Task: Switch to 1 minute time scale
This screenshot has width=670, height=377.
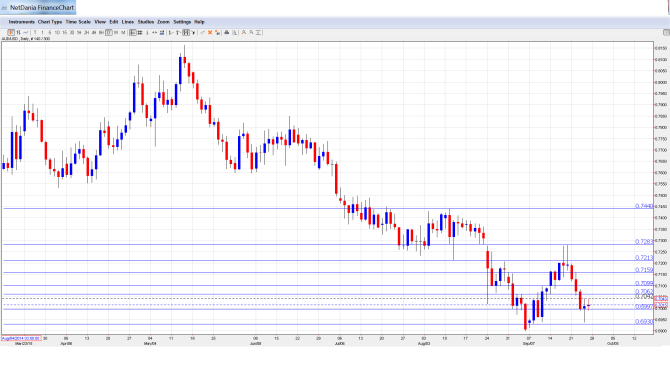Action: point(42,32)
